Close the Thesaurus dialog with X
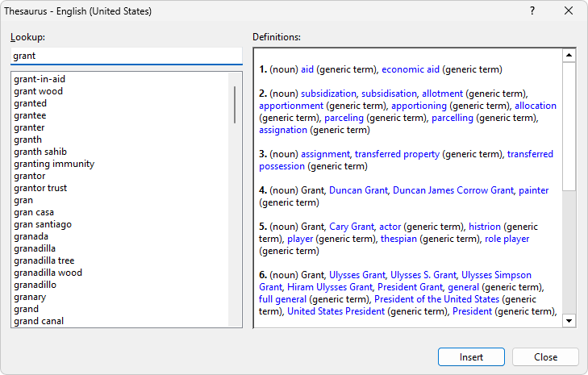This screenshot has height=375, width=588. pos(569,10)
